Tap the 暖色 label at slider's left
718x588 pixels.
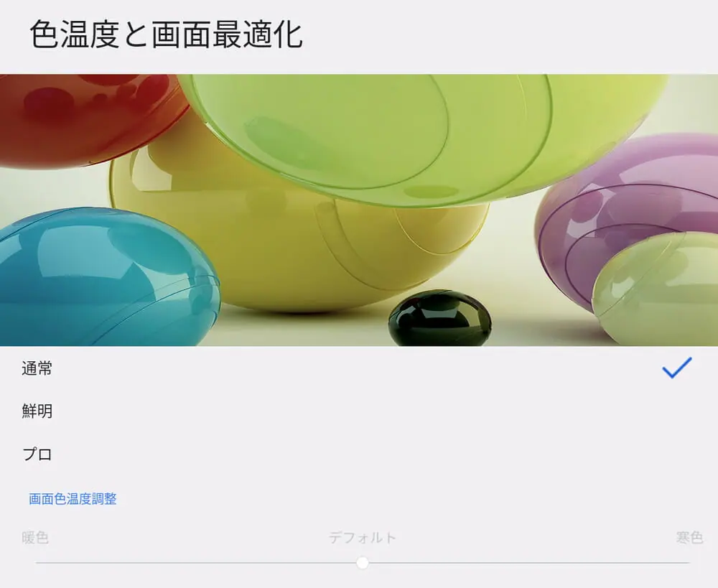(x=35, y=537)
